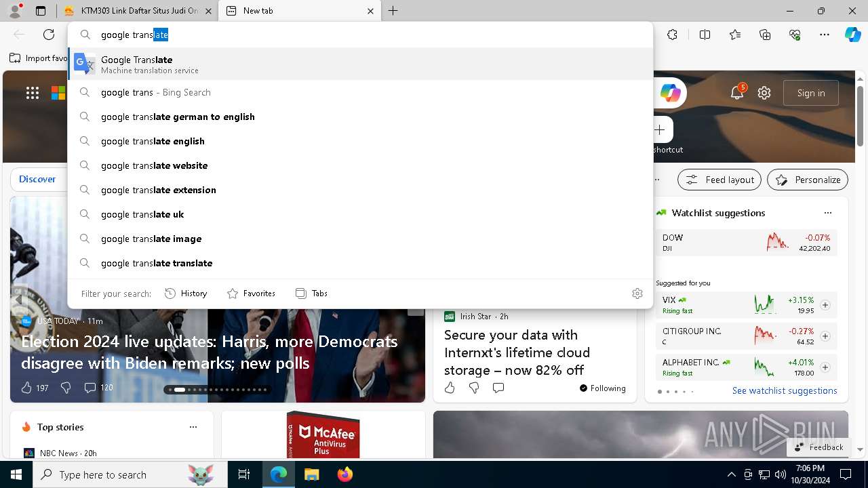Open the app launcher grid icon
Screen dimensions: 868x488
(33, 93)
